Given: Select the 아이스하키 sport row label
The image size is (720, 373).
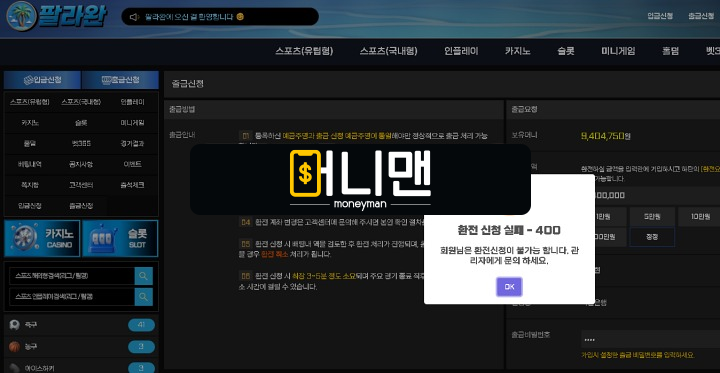Looking at the screenshot, I should click(39, 367).
